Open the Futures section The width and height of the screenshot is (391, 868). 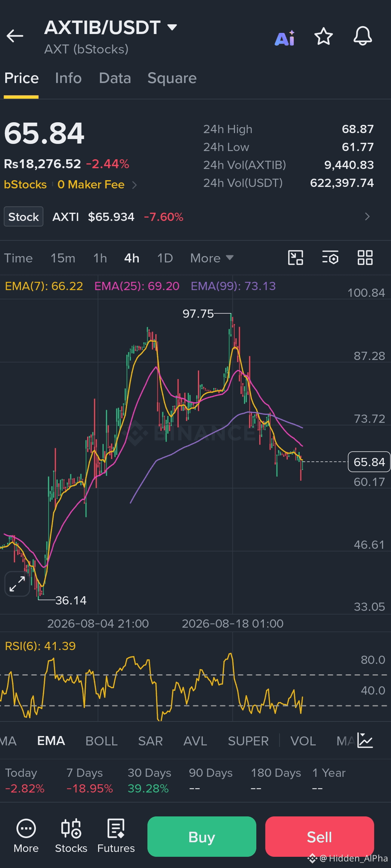[116, 837]
